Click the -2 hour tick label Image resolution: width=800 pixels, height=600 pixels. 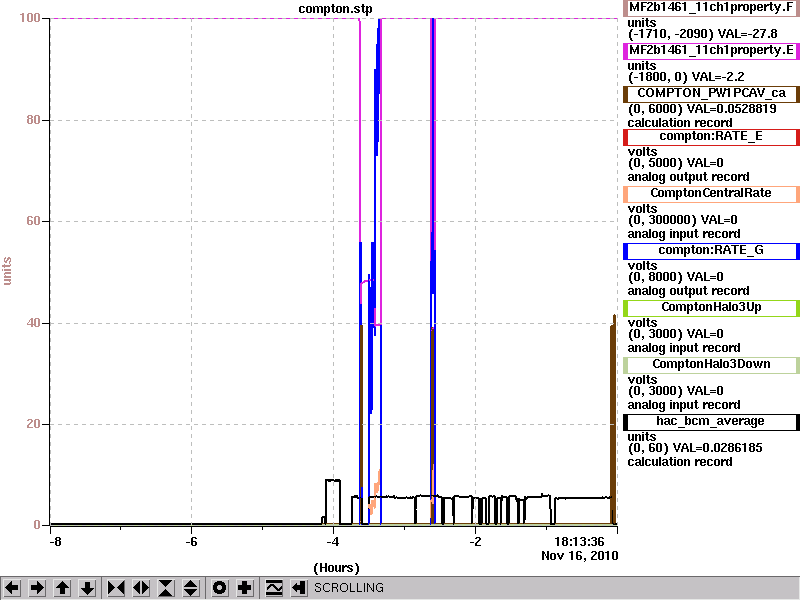coord(475,541)
